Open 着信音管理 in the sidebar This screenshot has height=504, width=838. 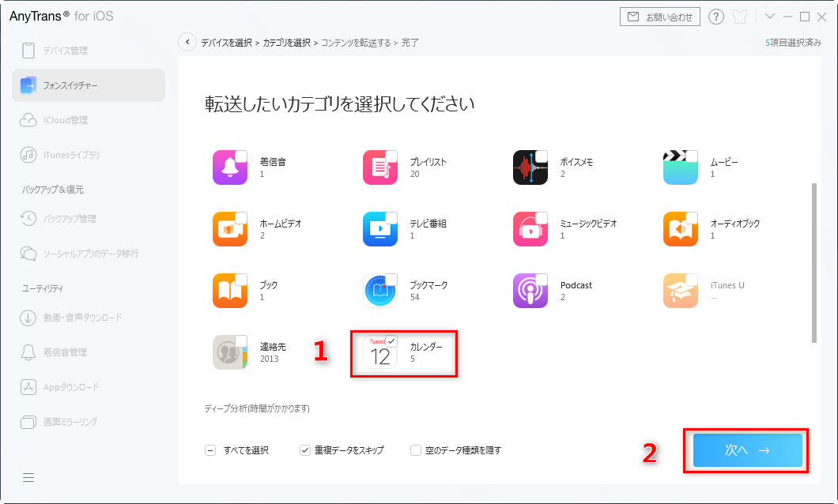pos(89,352)
